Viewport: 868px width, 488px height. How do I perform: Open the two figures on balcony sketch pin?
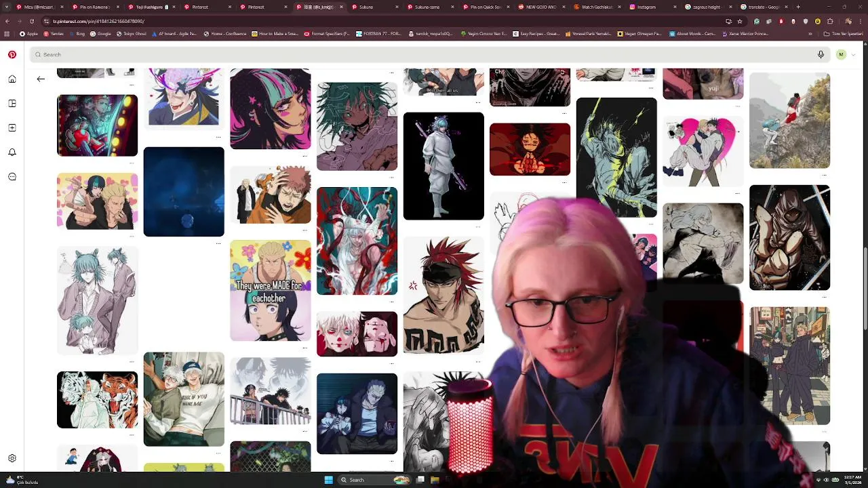pyautogui.click(x=270, y=391)
